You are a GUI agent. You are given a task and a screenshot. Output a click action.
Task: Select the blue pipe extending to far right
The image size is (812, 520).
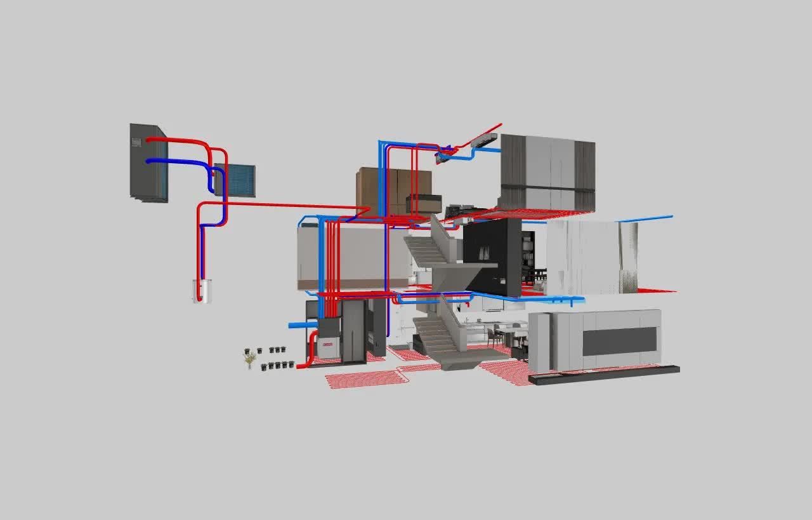(647, 218)
